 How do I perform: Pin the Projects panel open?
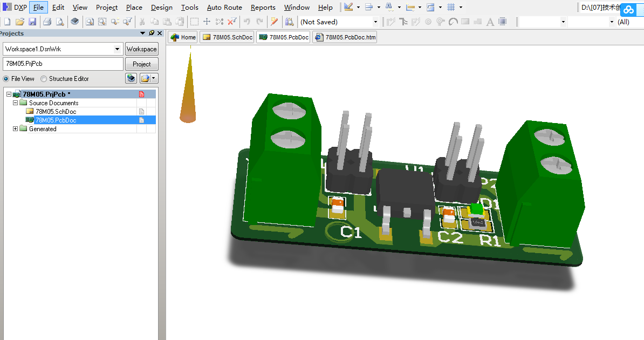[x=151, y=33]
